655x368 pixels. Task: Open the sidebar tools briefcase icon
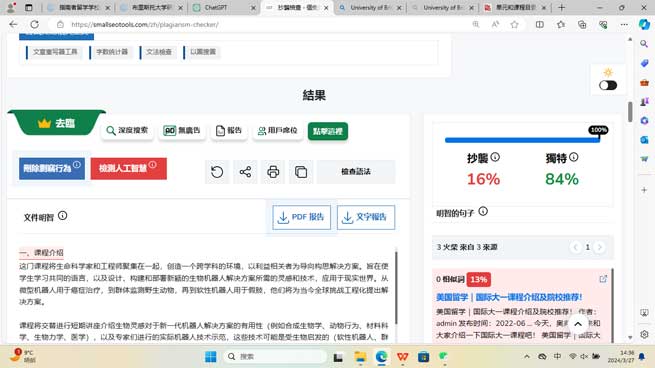coord(644,82)
